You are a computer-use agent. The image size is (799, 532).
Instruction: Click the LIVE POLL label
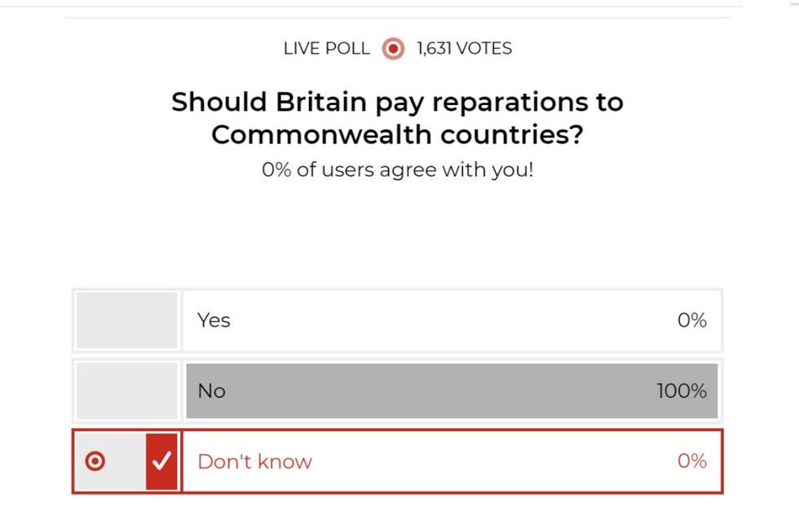pyautogui.click(x=326, y=49)
